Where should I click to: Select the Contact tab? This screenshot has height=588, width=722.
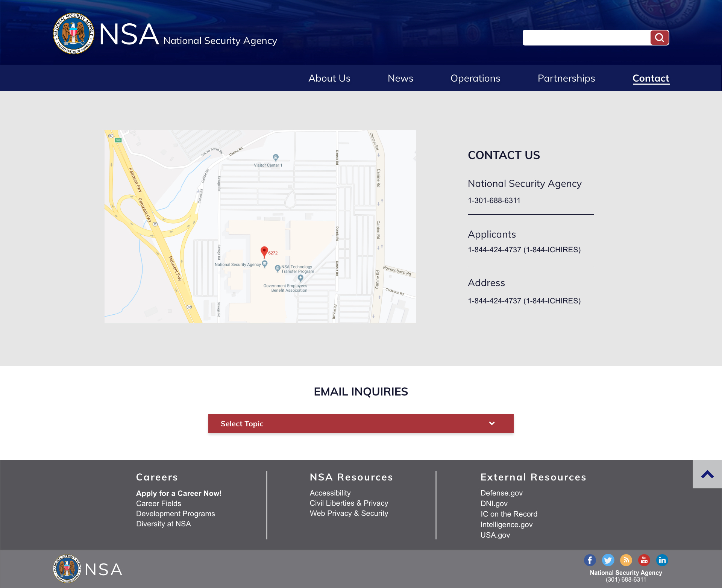click(x=651, y=78)
